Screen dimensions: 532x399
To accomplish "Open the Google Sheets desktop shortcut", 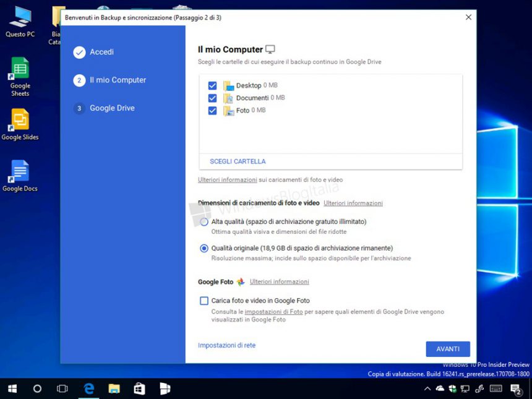I will tap(20, 77).
